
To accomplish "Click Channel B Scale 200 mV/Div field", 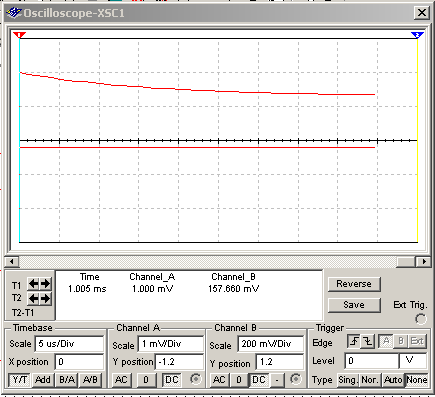I will [271, 344].
